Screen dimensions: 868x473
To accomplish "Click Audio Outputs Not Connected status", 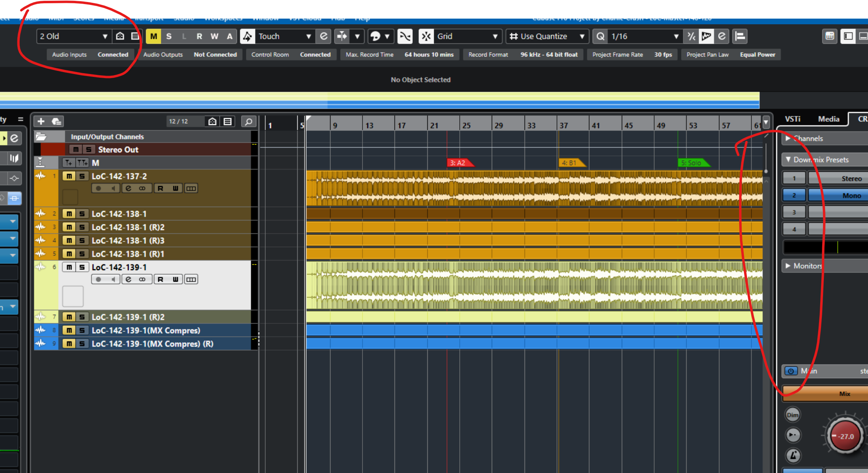I will [190, 55].
